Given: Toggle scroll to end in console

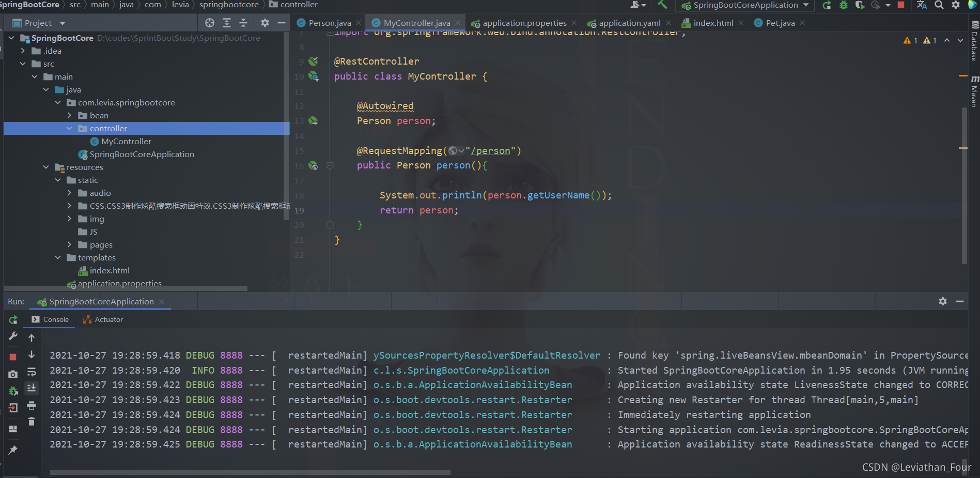Looking at the screenshot, I should tap(32, 388).
